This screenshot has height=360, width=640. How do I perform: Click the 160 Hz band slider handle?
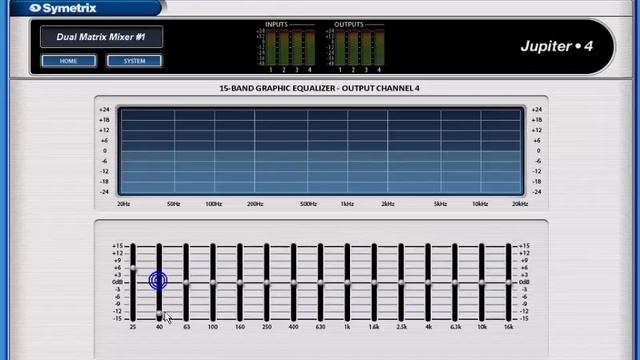point(240,282)
